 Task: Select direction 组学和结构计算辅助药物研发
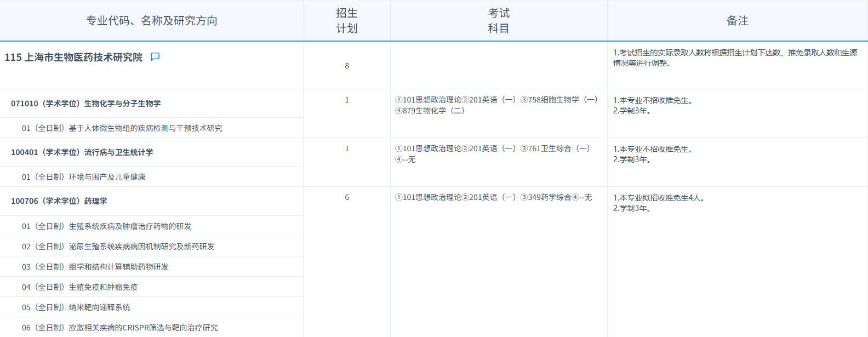(95, 267)
